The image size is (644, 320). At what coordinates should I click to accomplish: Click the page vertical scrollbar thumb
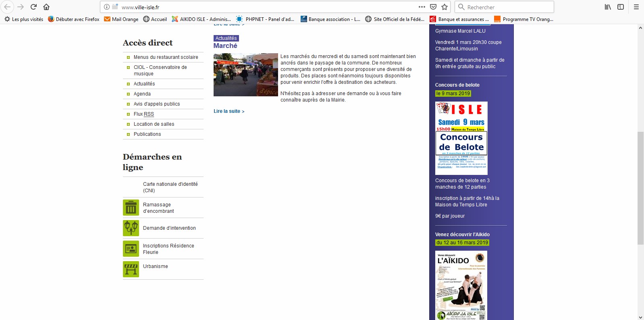(x=640, y=188)
